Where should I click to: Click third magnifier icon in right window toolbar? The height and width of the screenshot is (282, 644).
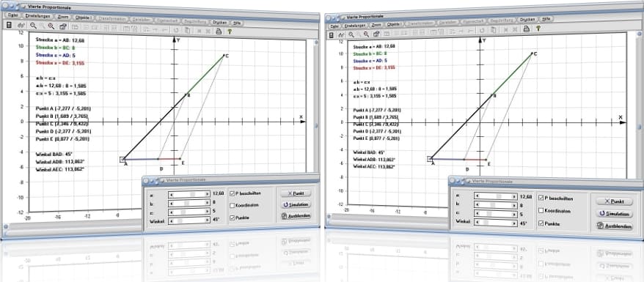click(x=366, y=34)
